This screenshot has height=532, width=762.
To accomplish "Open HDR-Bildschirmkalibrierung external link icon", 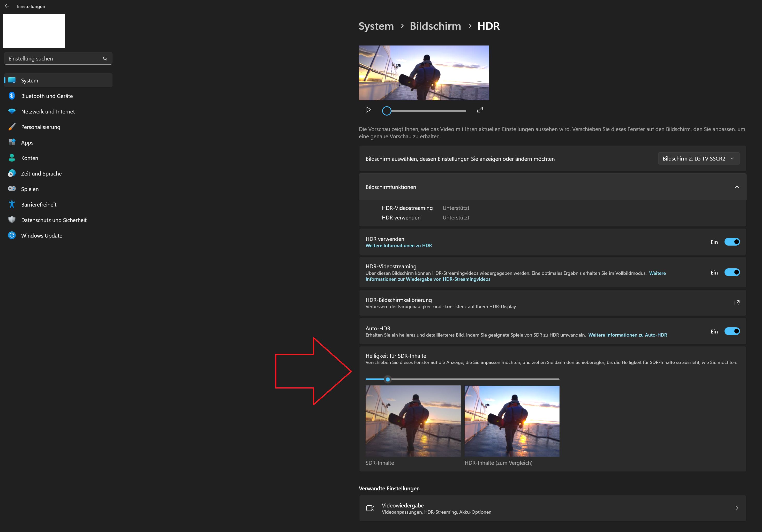I will (737, 303).
